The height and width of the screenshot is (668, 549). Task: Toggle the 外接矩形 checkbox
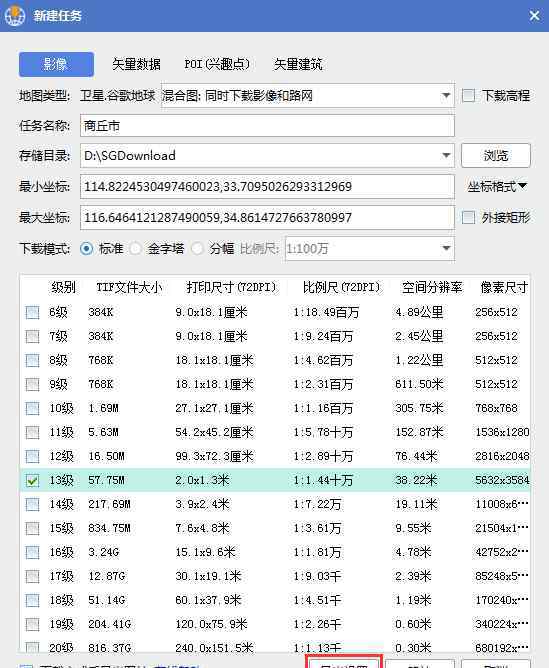pyautogui.click(x=469, y=218)
